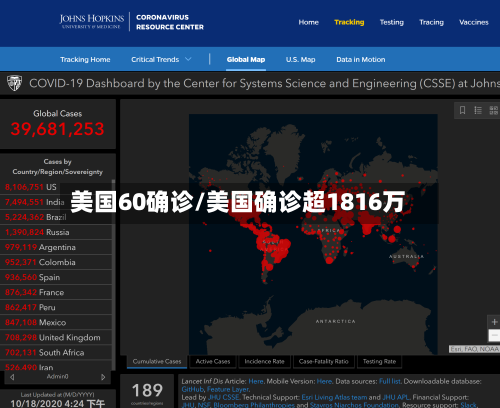
Task: Click the Esri, FAO, NOAA map attribution
Action: pyautogui.click(x=474, y=349)
